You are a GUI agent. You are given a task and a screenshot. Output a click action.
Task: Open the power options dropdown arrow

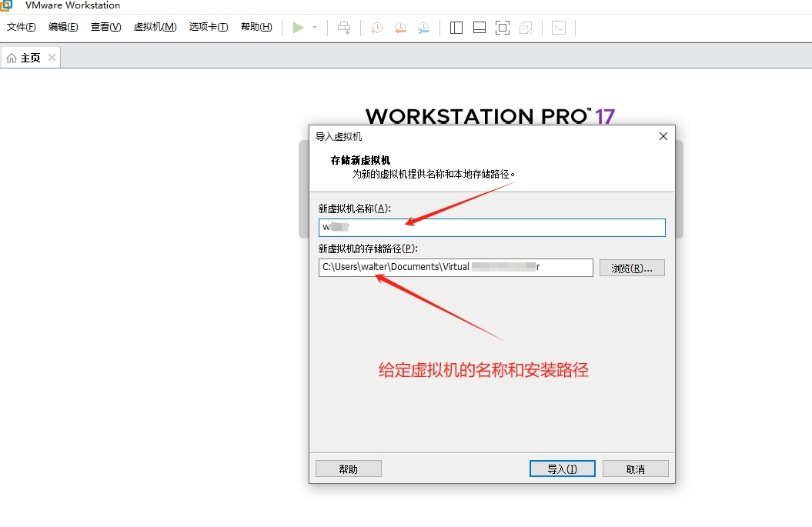[x=315, y=28]
